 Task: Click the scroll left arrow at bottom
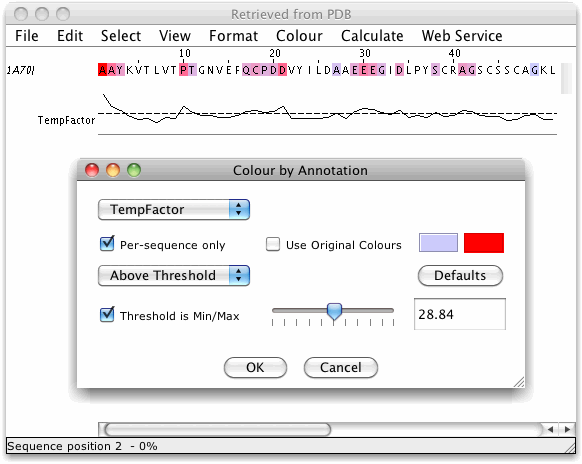[550, 429]
